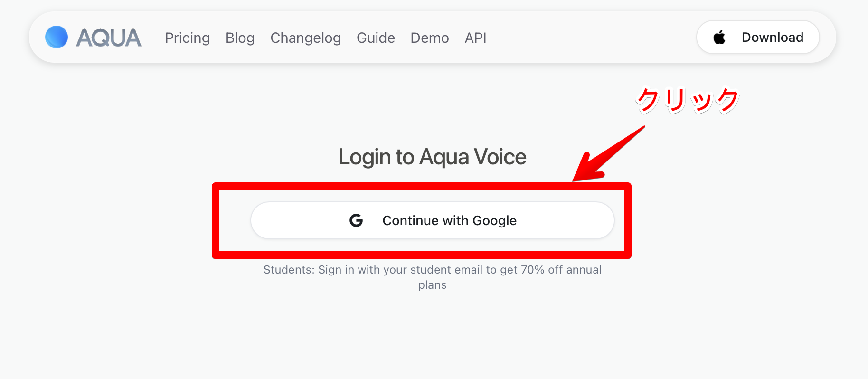Viewport: 868px width, 379px height.
Task: Click the 'Login to Aqua Voice' heading
Action: click(432, 157)
